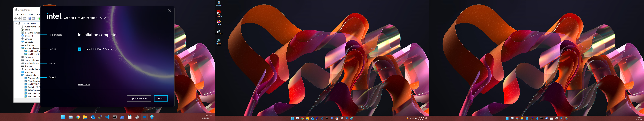644x121 pixels.
Task: Click the Back arrow in Device Manager toolbar
Action: click(16, 18)
